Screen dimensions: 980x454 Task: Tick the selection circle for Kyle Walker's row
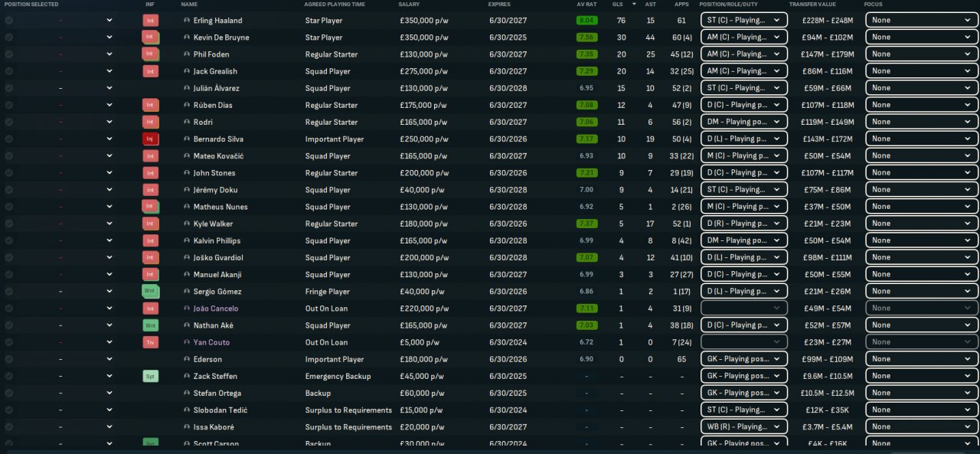click(x=8, y=224)
